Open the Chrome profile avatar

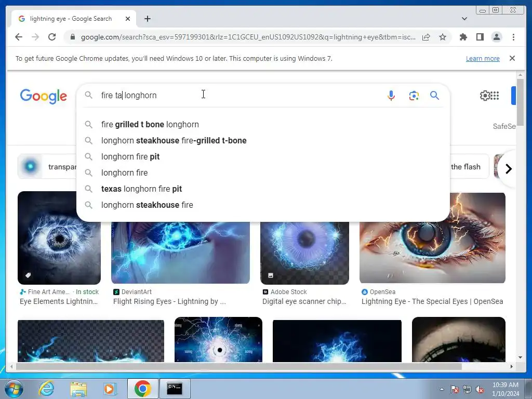[496, 37]
